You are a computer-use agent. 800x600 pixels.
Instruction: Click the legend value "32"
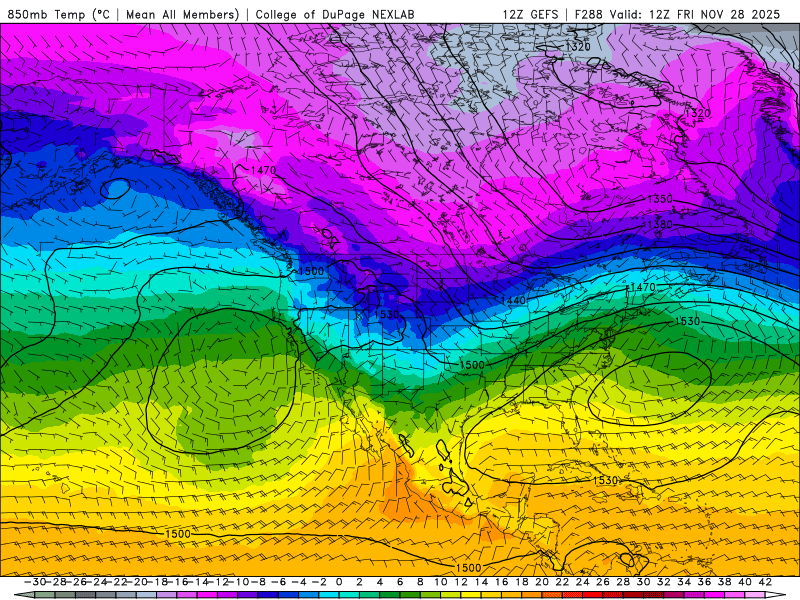(x=663, y=582)
